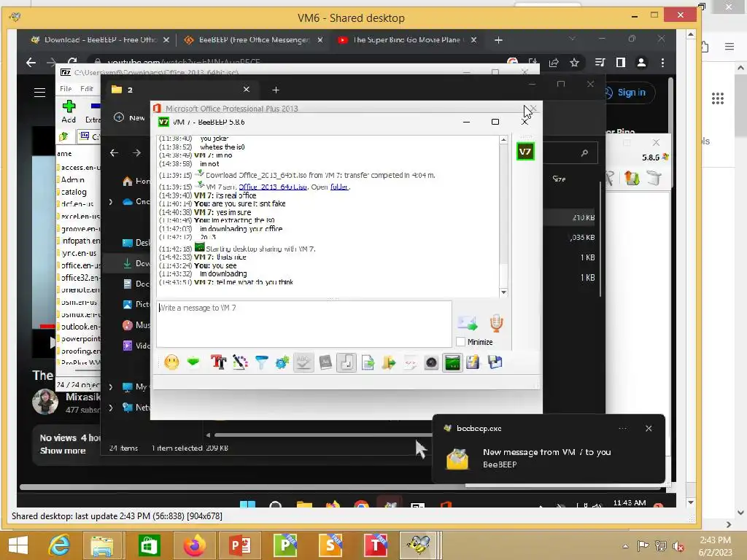747x560 pixels.
Task: Click in the Write a message to VM 7 field
Action: pos(304,324)
